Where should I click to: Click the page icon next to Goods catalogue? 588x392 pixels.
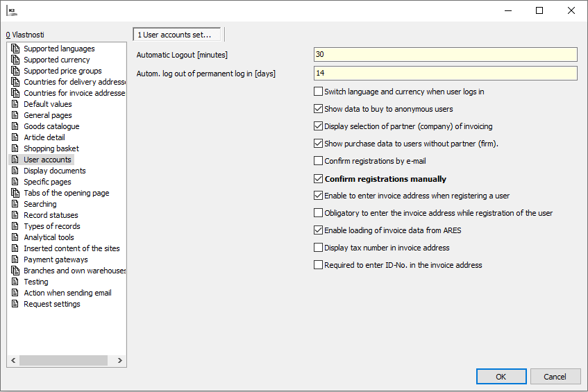click(15, 126)
